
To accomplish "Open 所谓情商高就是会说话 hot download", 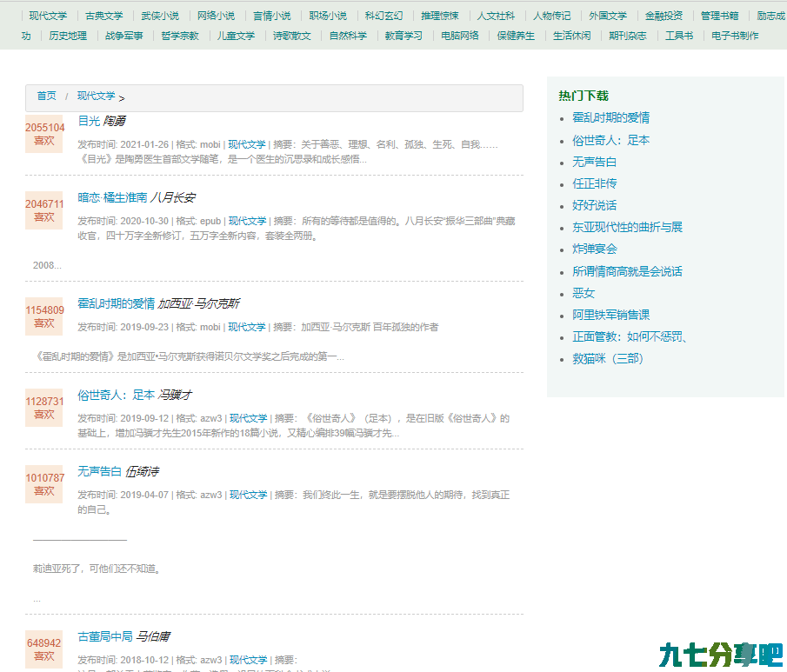I will (x=627, y=271).
